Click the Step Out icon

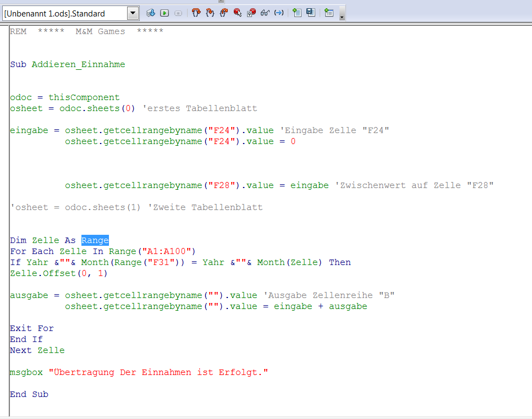(223, 13)
